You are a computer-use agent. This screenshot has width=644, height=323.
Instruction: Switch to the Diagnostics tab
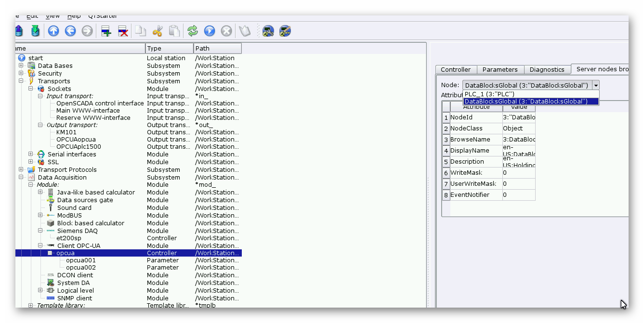[547, 70]
